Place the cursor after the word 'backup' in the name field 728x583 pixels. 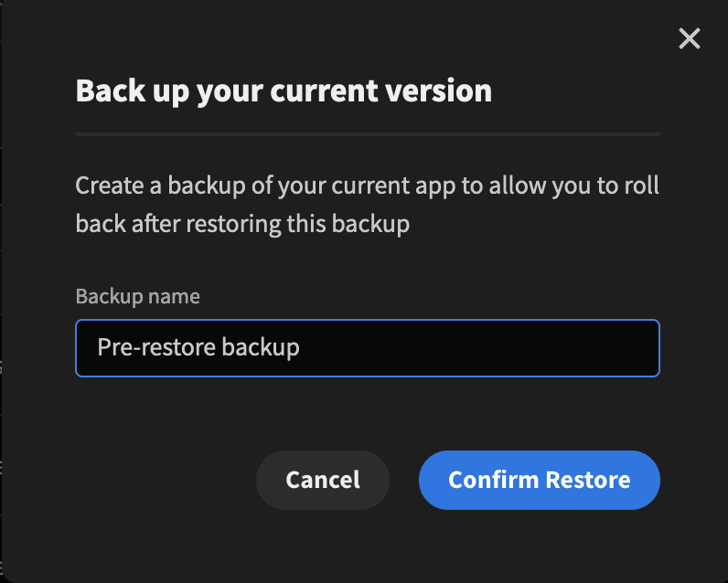tap(302, 348)
